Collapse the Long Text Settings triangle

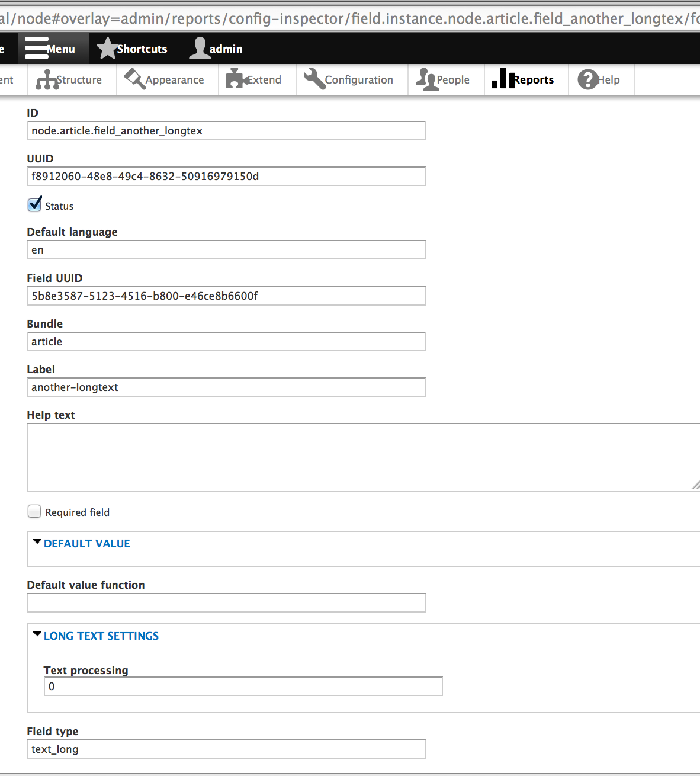click(37, 634)
